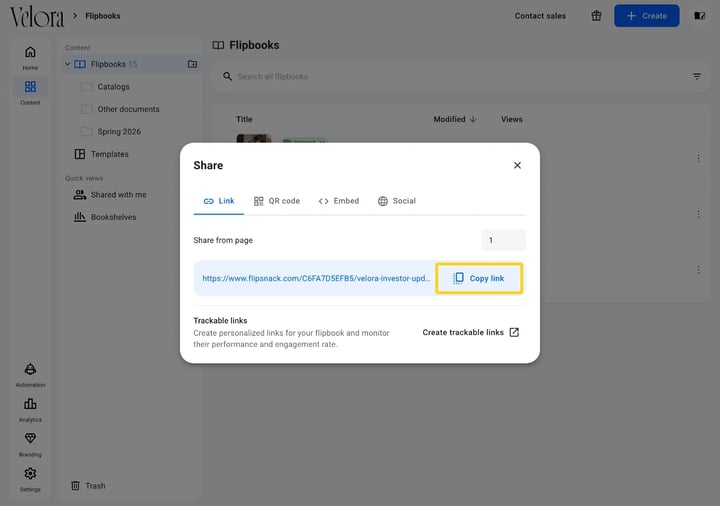Sort by Modified column

pyautogui.click(x=455, y=119)
